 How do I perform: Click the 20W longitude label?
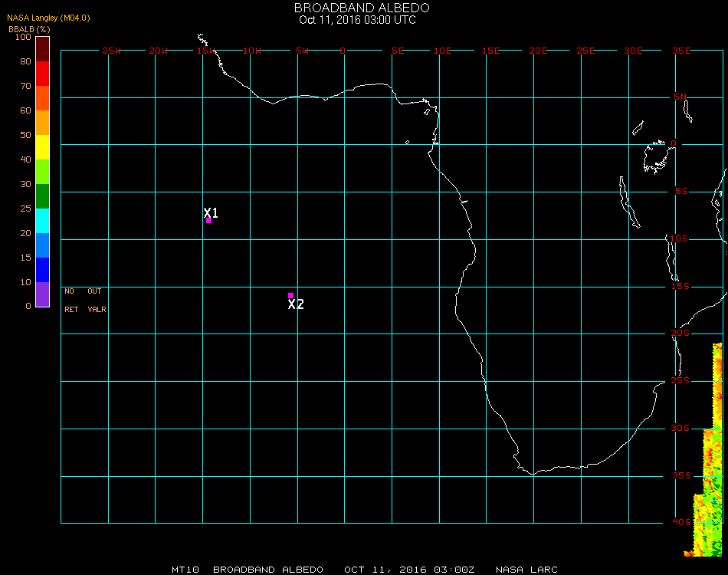[159, 51]
